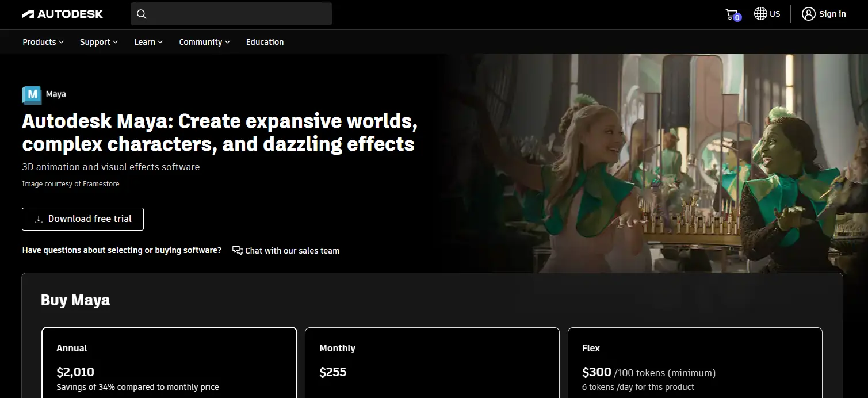
Task: Click the magnifying glass search icon
Action: click(x=142, y=14)
